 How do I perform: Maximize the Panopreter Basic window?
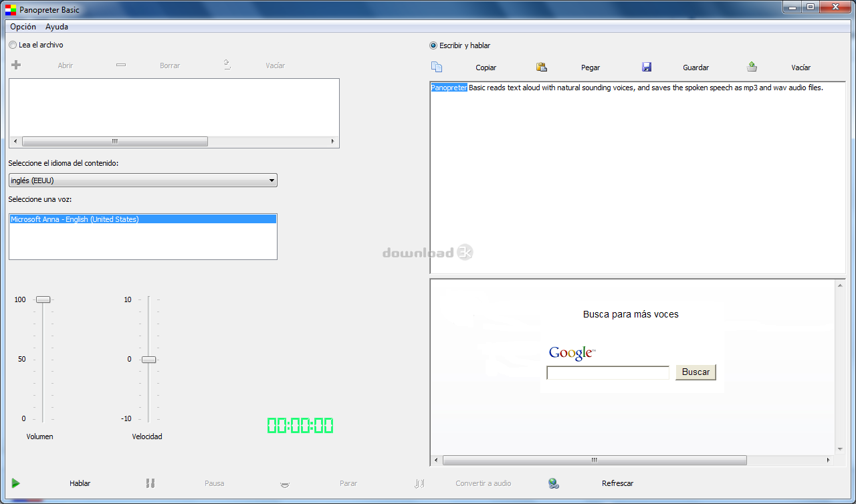(811, 7)
